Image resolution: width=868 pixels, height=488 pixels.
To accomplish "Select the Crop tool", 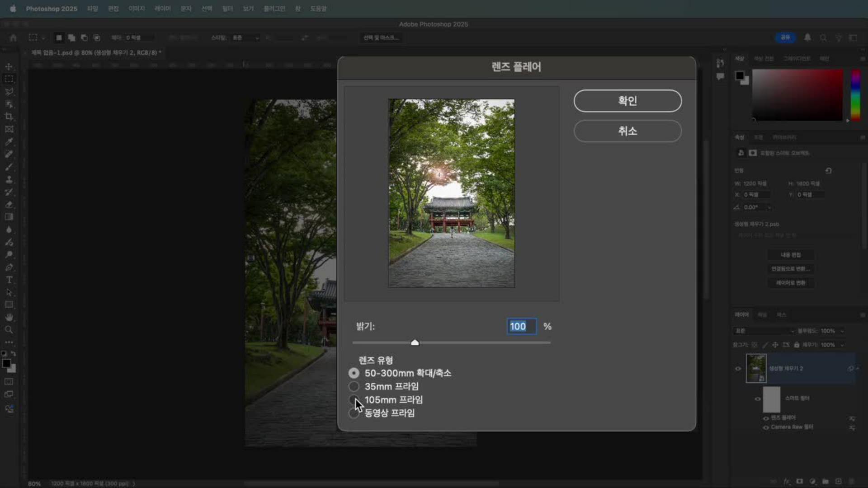I will coord(9,117).
